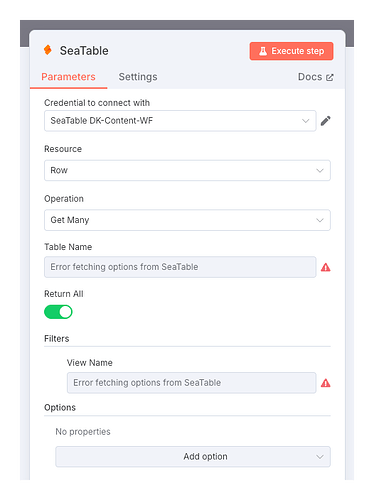
Task: Click the external link icon next to Docs
Action: click(330, 77)
